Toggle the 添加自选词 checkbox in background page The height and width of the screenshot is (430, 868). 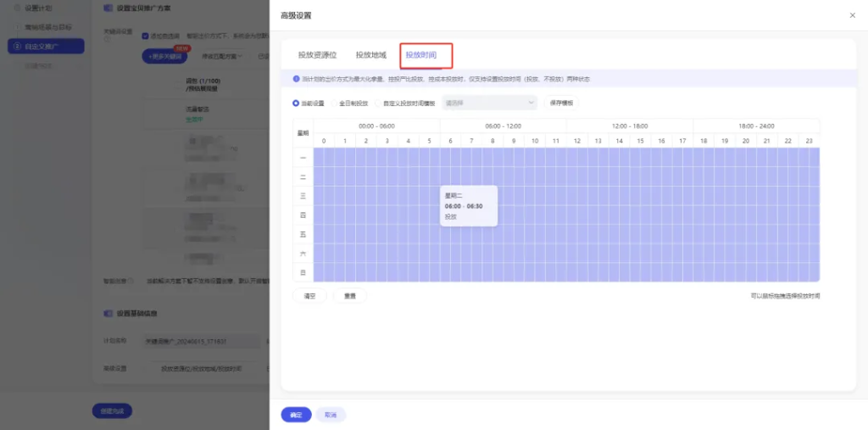pyautogui.click(x=145, y=36)
